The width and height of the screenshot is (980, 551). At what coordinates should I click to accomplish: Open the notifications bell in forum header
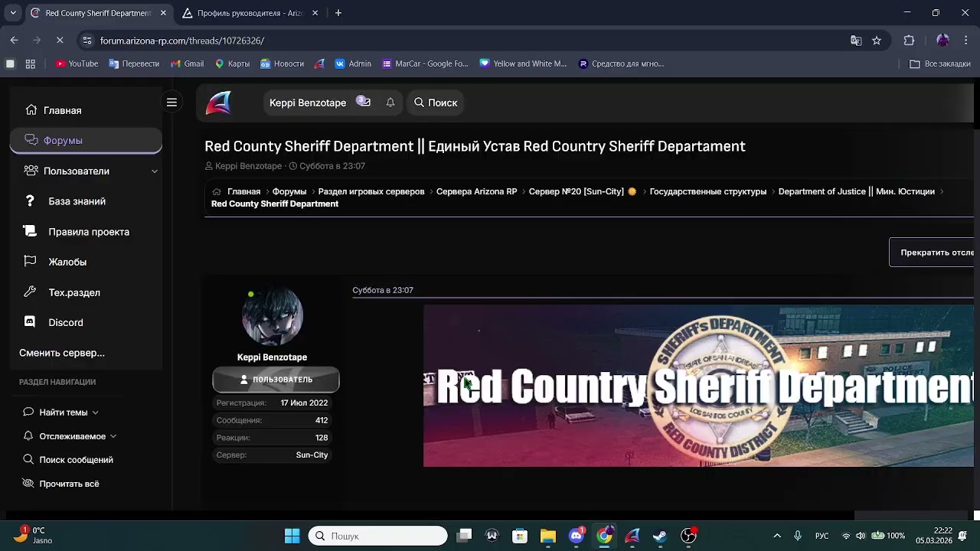click(390, 103)
